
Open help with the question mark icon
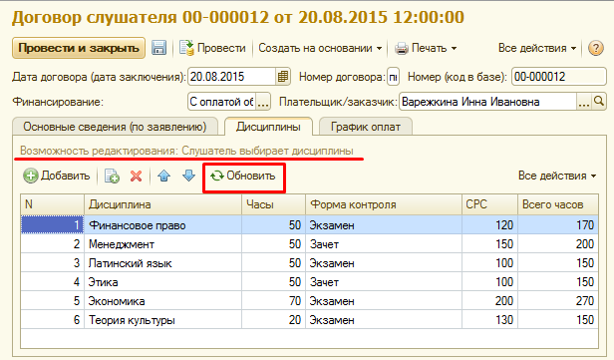coord(596,48)
